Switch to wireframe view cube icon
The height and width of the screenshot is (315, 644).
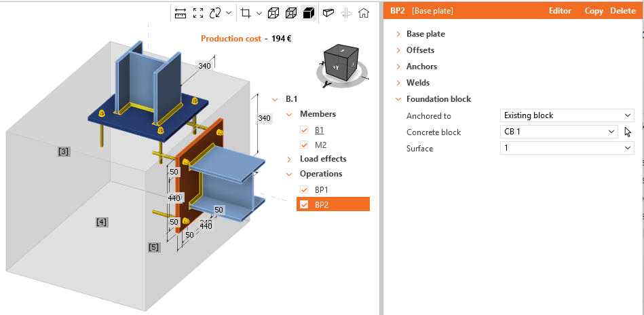pos(273,13)
